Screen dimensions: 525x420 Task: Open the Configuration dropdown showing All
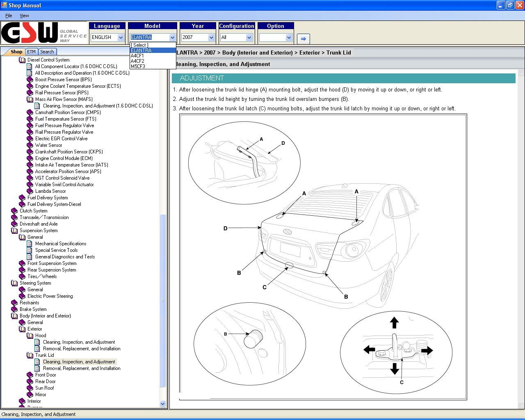click(x=236, y=37)
